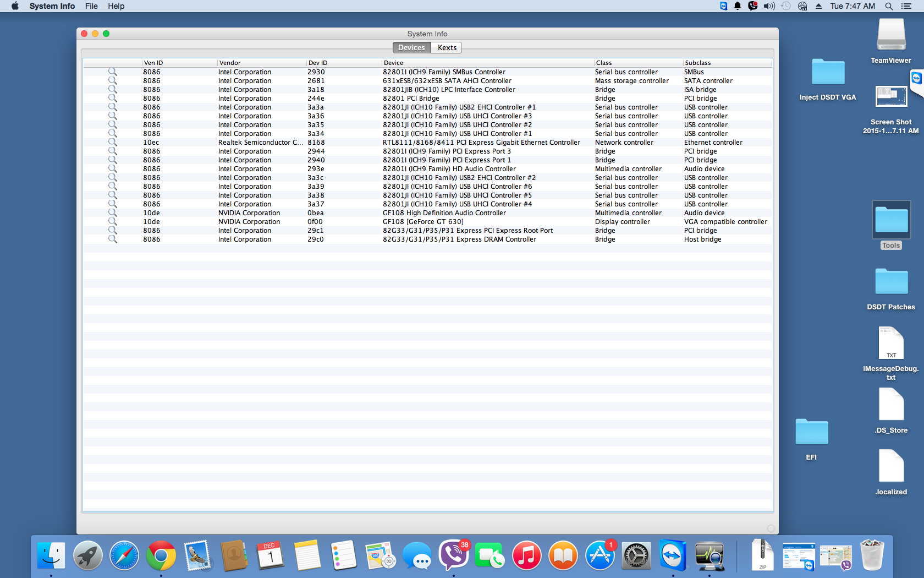Open the System Info application menu
This screenshot has height=578, width=924.
tap(52, 6)
